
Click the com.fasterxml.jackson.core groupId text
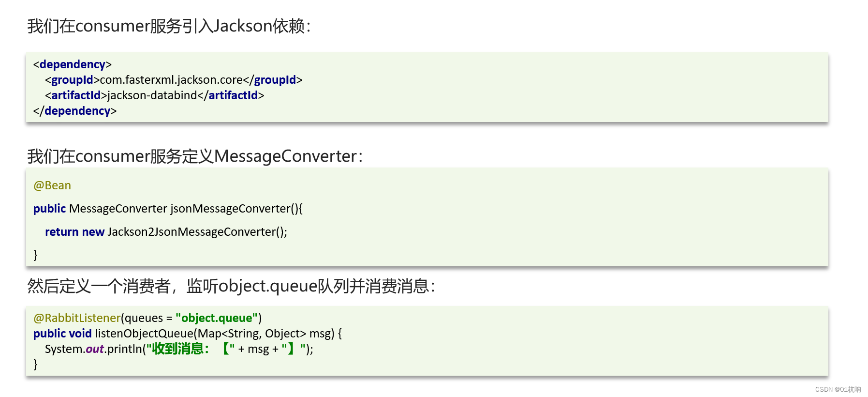tap(171, 80)
